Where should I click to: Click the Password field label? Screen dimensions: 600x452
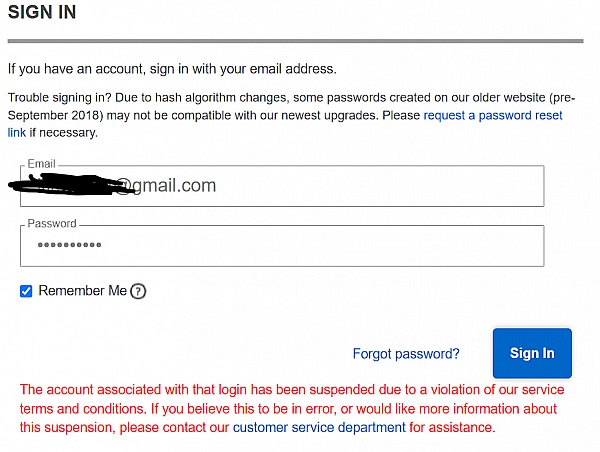pos(52,224)
